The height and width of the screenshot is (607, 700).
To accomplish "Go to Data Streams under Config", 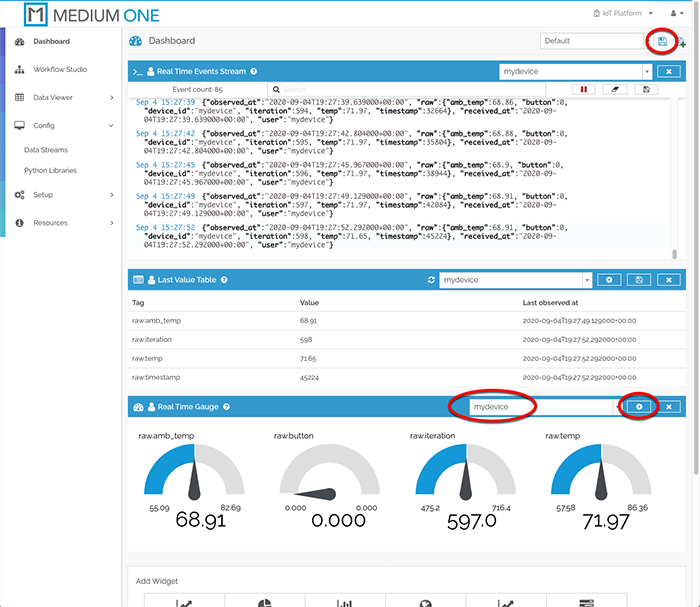I will click(46, 150).
